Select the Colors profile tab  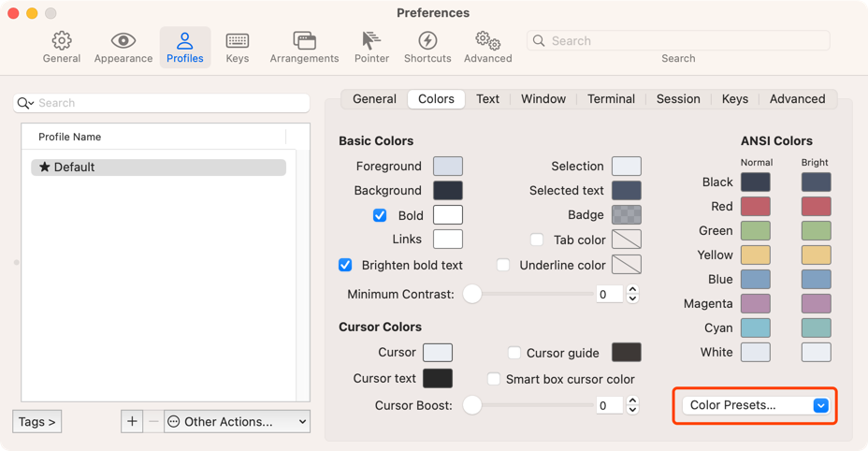click(436, 99)
